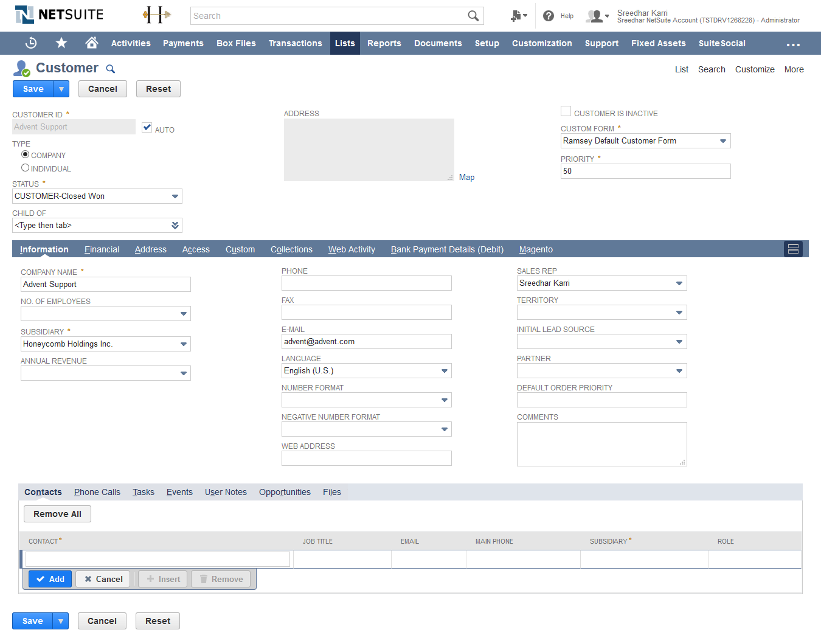
Task: Click the Contact name input in sublist
Action: [158, 559]
